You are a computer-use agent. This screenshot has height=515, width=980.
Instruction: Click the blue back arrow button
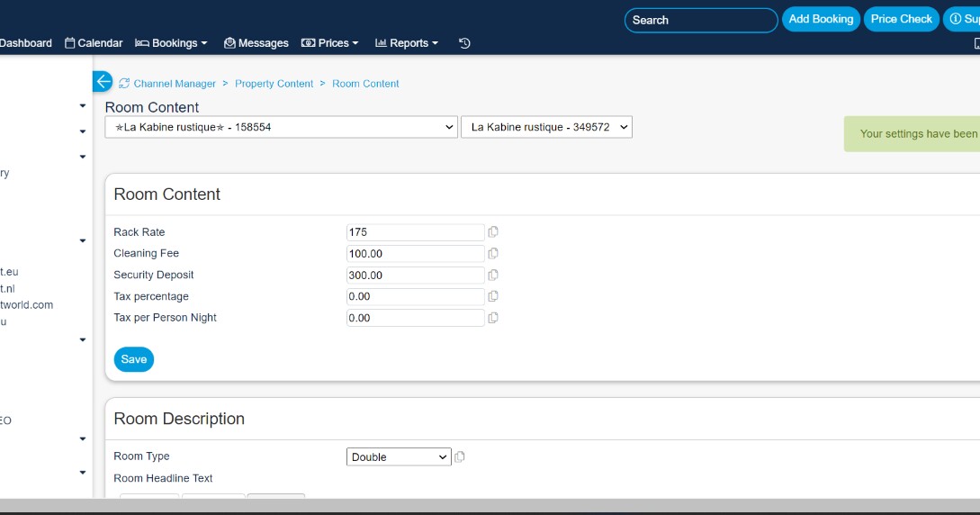pos(103,81)
